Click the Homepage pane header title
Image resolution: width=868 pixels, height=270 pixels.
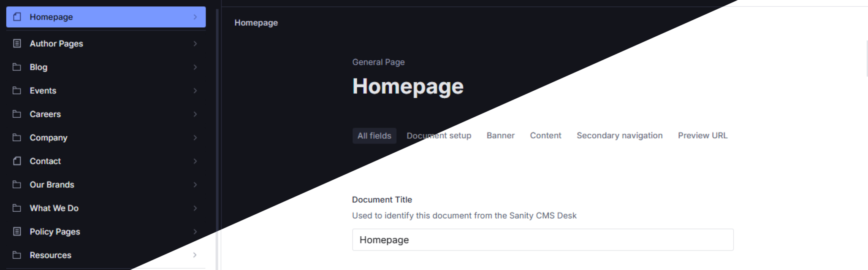point(256,23)
